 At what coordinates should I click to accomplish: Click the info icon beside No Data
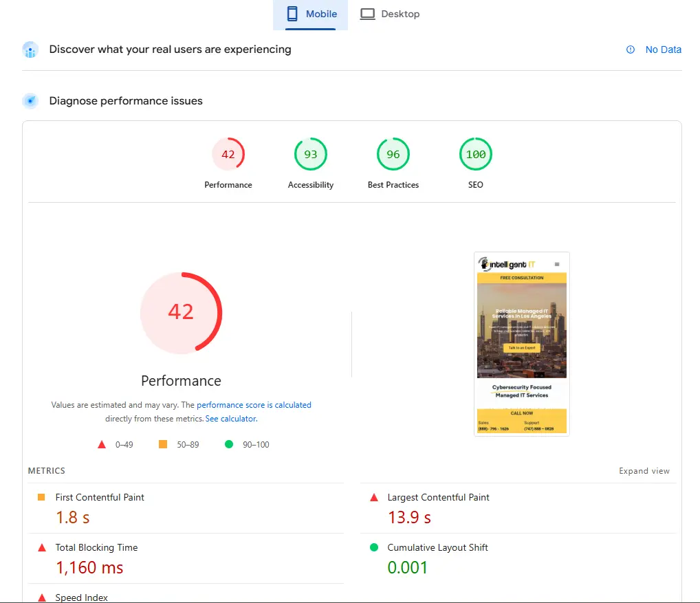pos(631,50)
